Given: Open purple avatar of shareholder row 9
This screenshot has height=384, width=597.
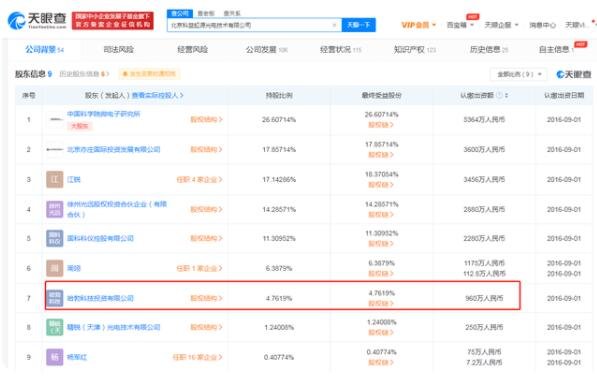Looking at the screenshot, I should [x=55, y=357].
